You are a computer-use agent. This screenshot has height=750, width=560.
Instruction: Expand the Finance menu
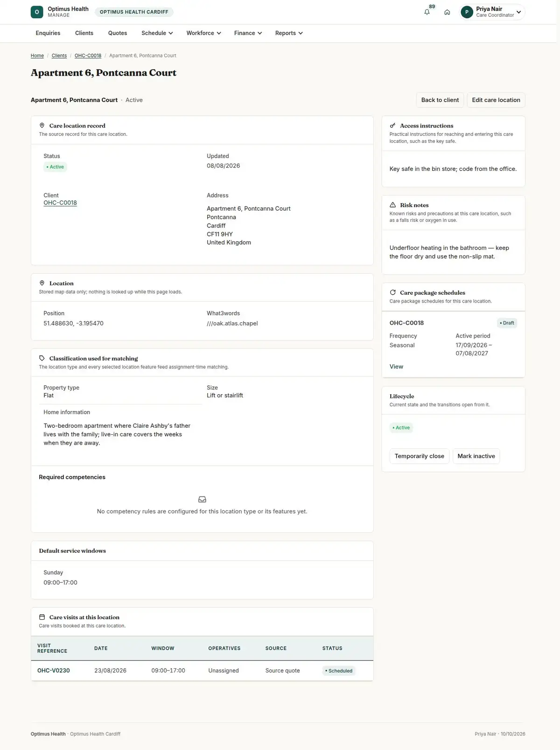(x=248, y=33)
